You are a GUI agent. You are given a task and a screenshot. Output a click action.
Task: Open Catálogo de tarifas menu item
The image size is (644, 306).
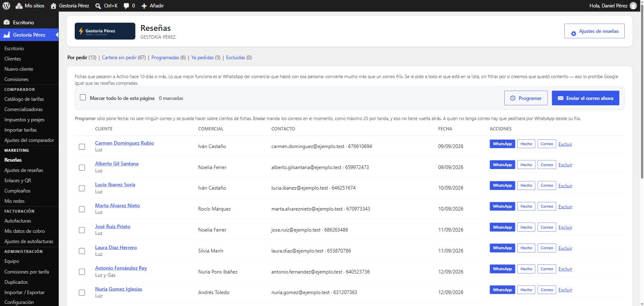(x=24, y=99)
